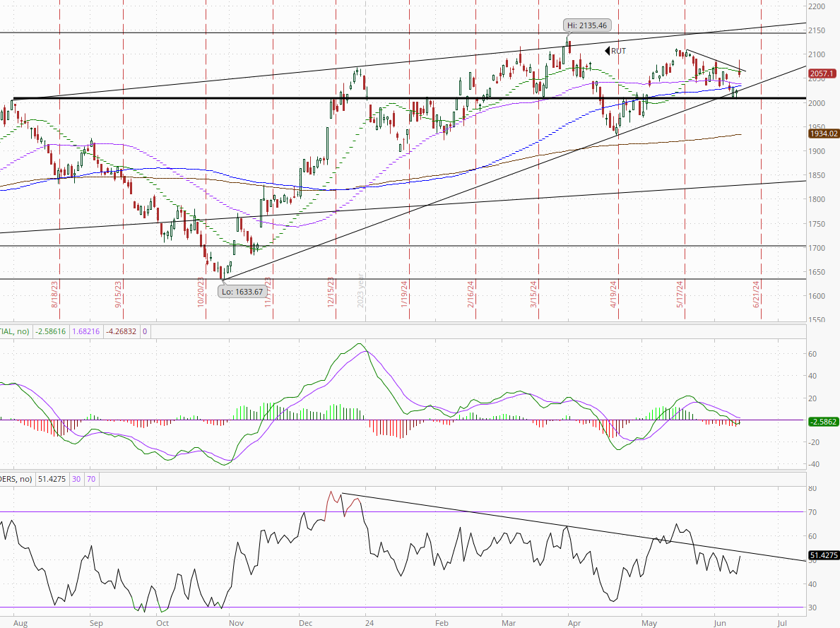Click the 70 level on RSI pane axis
This screenshot has height=628, width=840.
[812, 512]
